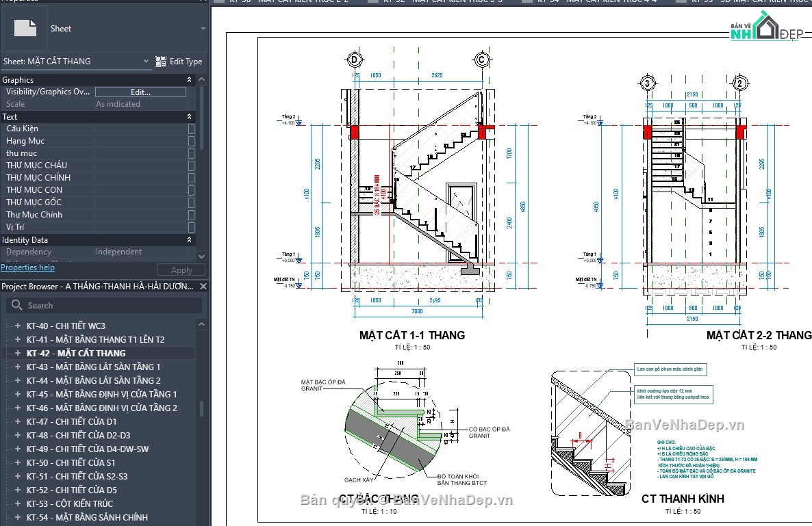812x526 pixels.
Task: Click the Edit Type icon
Action: click(160, 61)
